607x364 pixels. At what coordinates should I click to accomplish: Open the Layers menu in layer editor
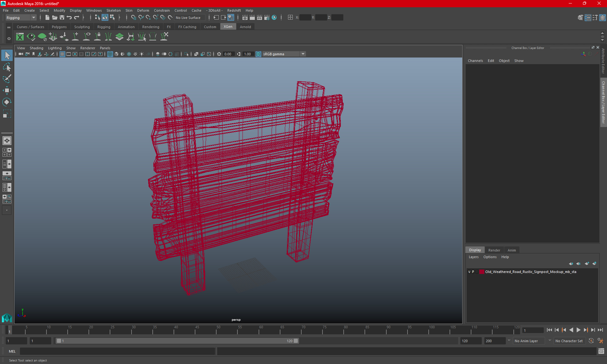point(473,257)
